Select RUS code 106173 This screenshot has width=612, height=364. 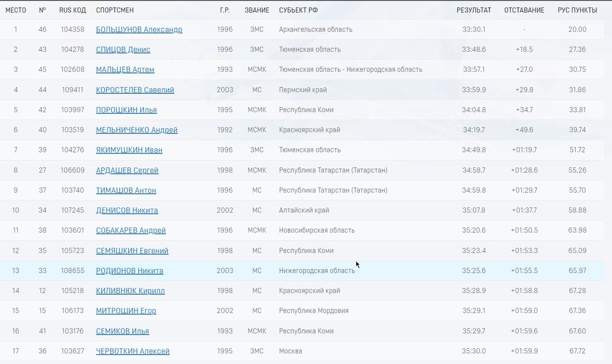click(x=72, y=311)
